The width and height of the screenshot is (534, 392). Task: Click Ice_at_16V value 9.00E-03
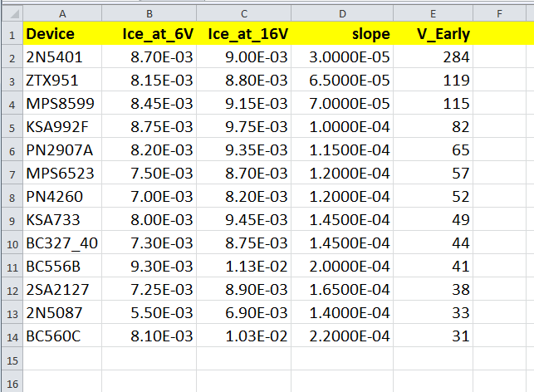[244, 56]
